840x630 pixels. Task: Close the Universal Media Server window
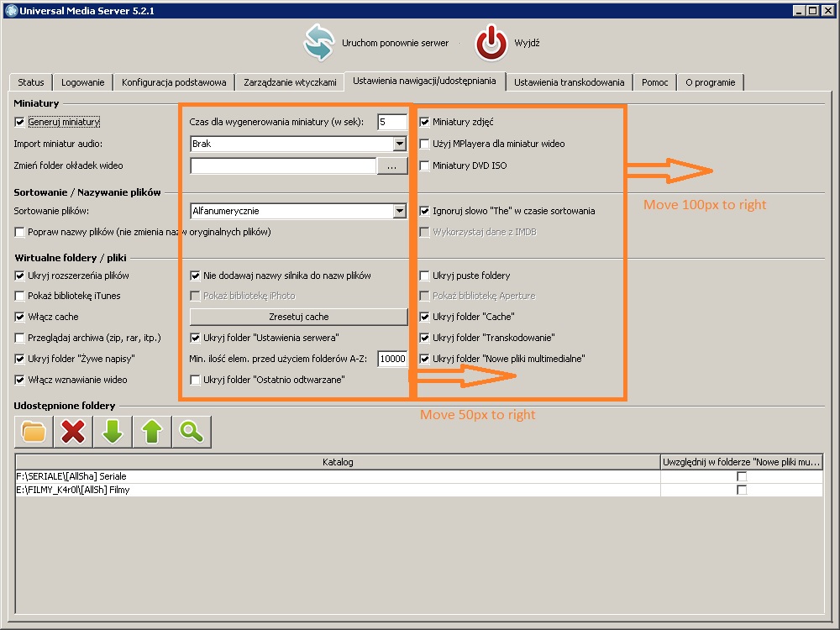[x=827, y=10]
